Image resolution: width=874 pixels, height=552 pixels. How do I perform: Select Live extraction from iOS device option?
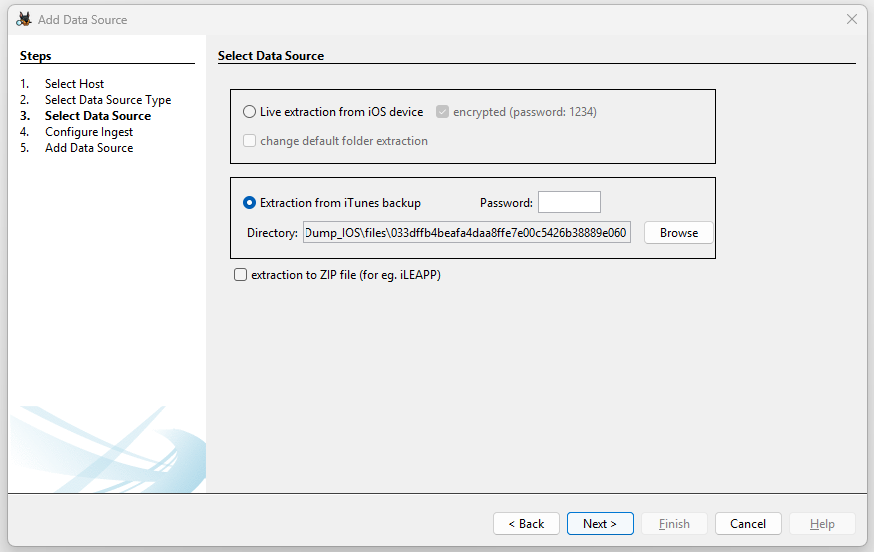click(x=250, y=112)
